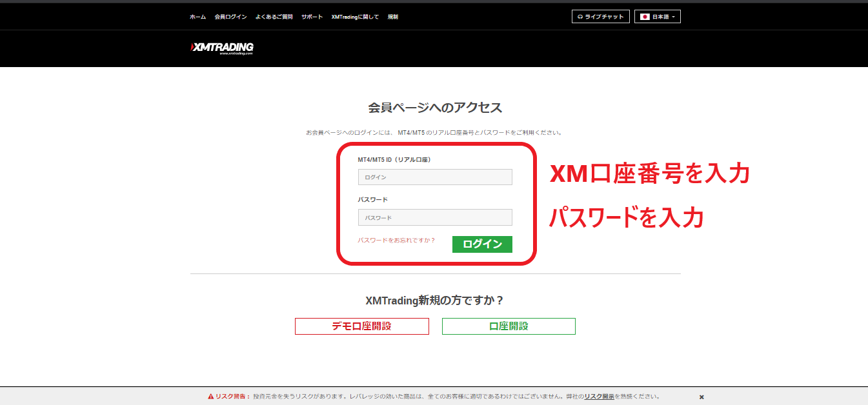Click the パスワードをお忘れですか？ link
Screen dimensions: 868x405
pos(396,241)
